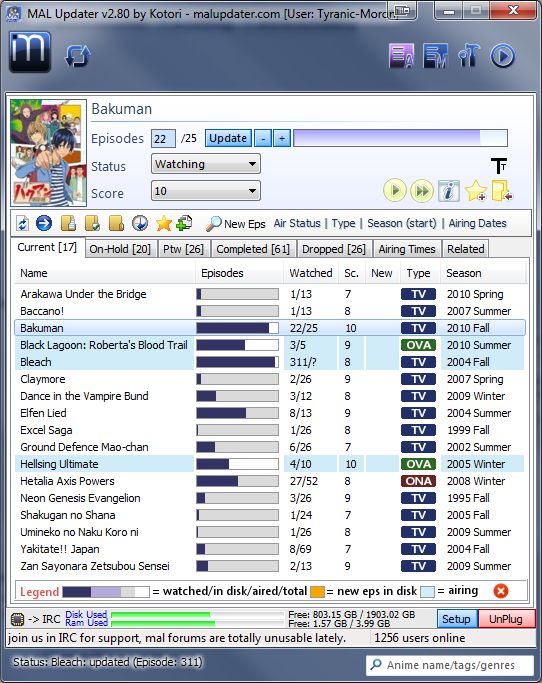Click the Setup button

[x=457, y=619]
